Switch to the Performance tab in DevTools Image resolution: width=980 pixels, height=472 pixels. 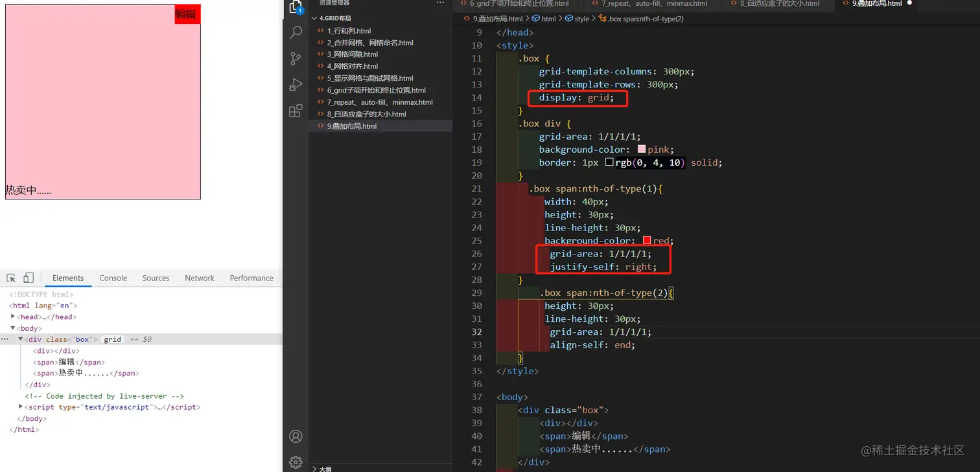(251, 278)
